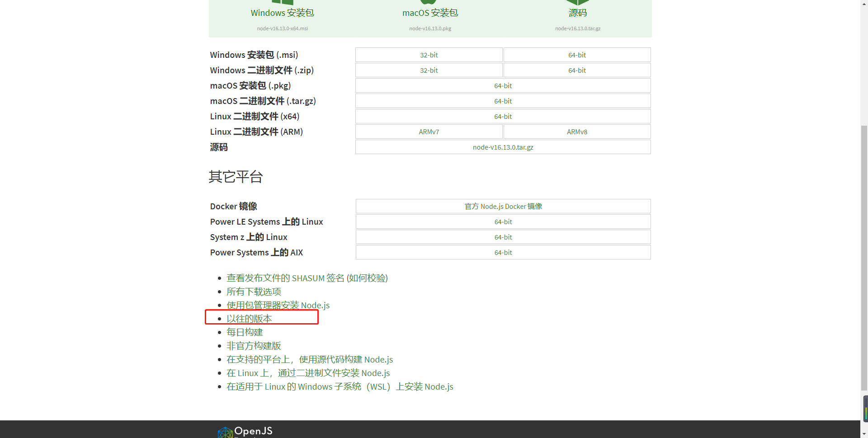Download ARMv8 Linux binary

577,132
